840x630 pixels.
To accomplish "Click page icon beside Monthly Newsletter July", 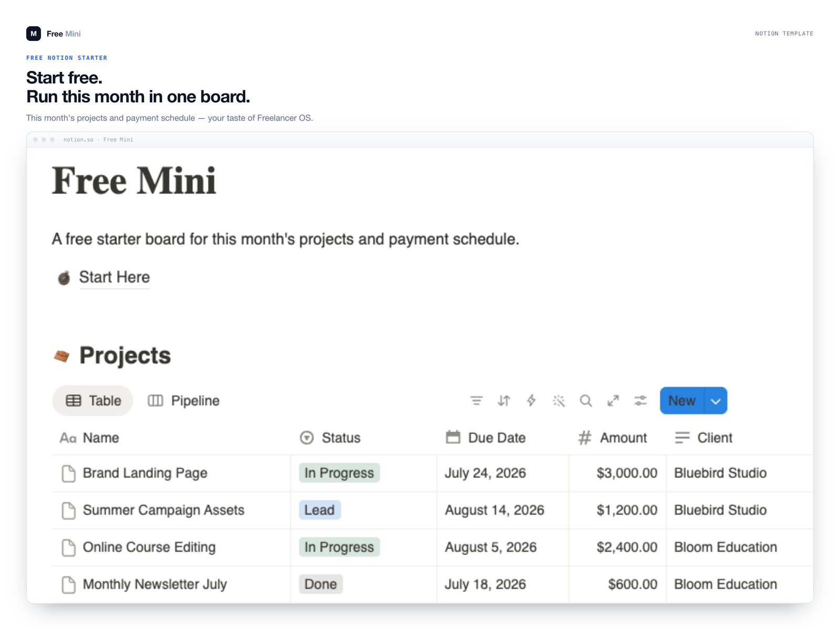I will [x=69, y=584].
